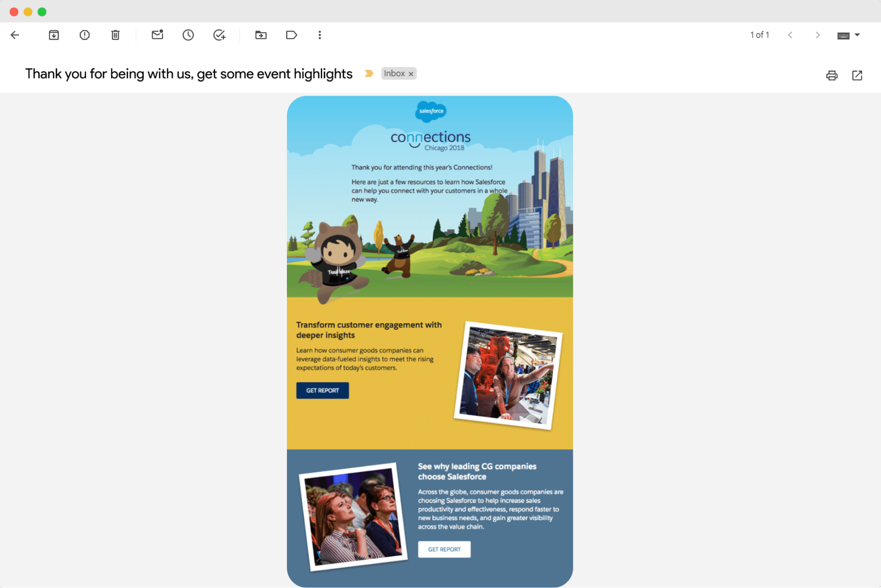Click GET REPORT in the blue section
The width and height of the screenshot is (881, 588).
pos(444,550)
